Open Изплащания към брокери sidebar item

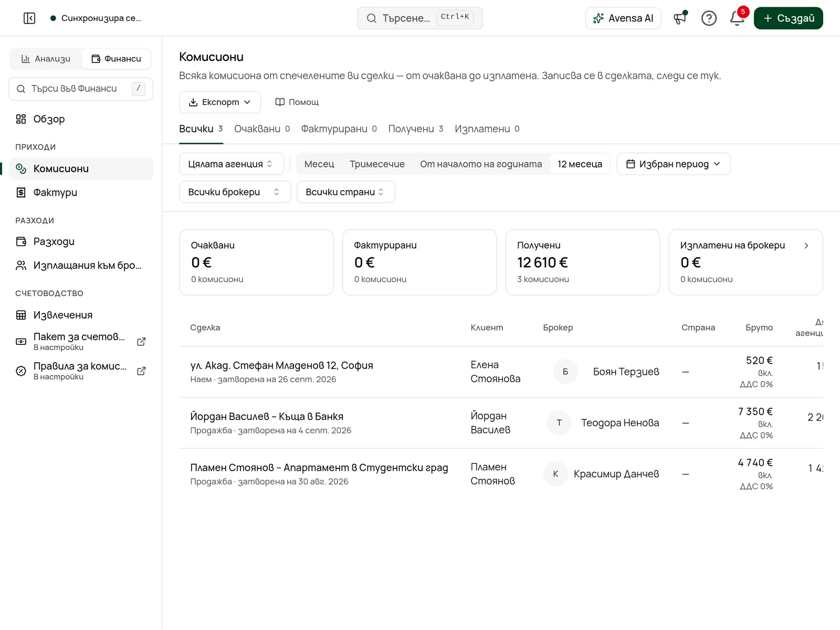(81, 266)
